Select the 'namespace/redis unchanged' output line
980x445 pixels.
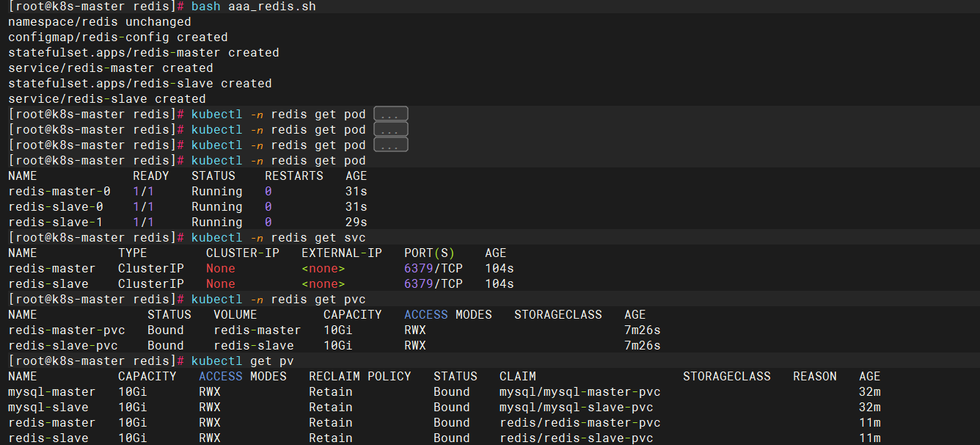100,21
